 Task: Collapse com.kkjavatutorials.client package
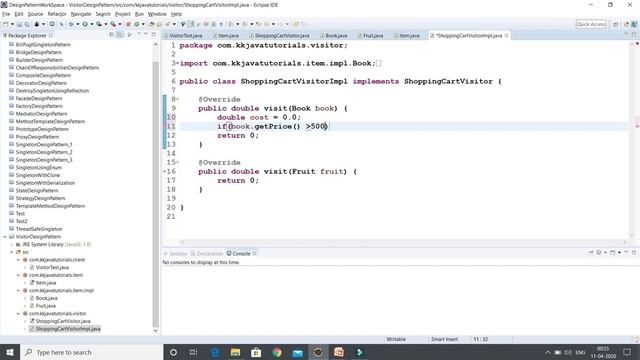click(18, 260)
